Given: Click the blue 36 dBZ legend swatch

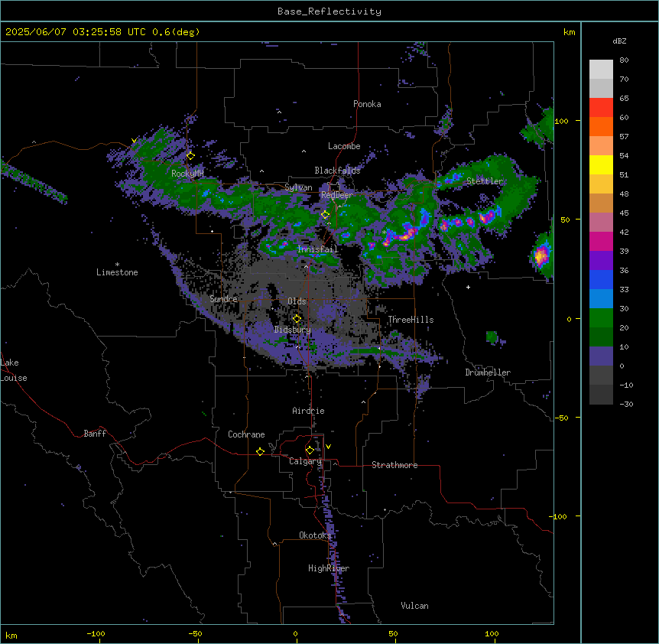Looking at the screenshot, I should (x=601, y=279).
